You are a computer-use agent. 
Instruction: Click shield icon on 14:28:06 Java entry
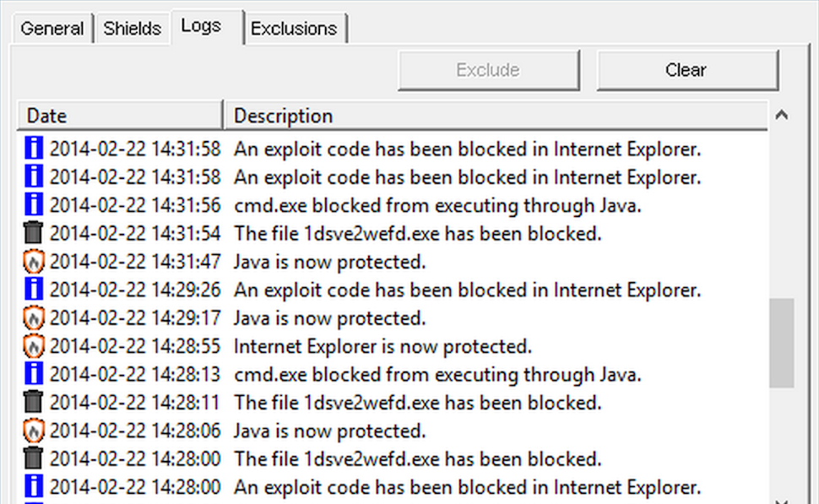(x=34, y=431)
